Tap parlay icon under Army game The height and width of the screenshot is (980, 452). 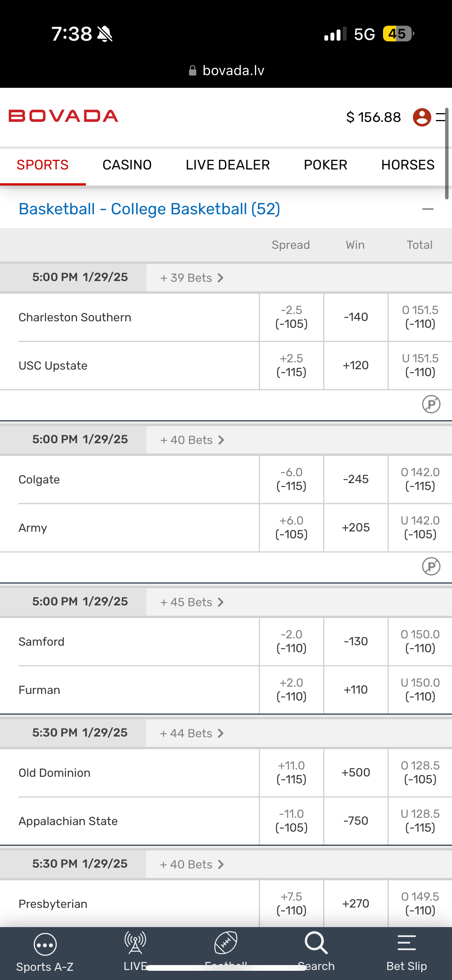(x=431, y=566)
